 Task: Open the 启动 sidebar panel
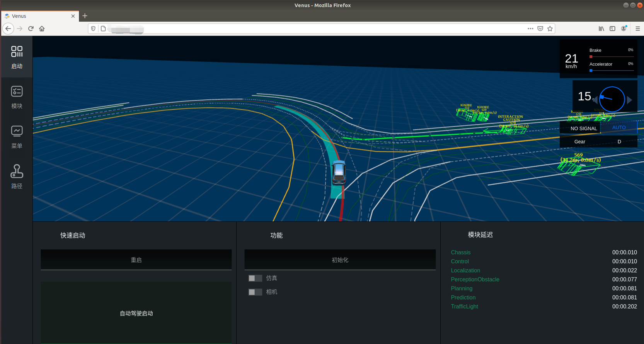pyautogui.click(x=17, y=57)
